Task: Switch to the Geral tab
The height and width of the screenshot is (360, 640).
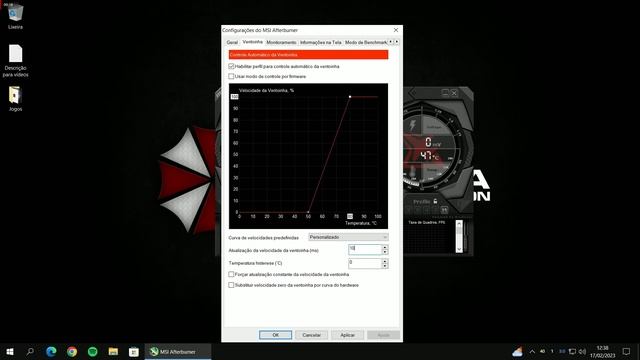Action: pos(232,42)
